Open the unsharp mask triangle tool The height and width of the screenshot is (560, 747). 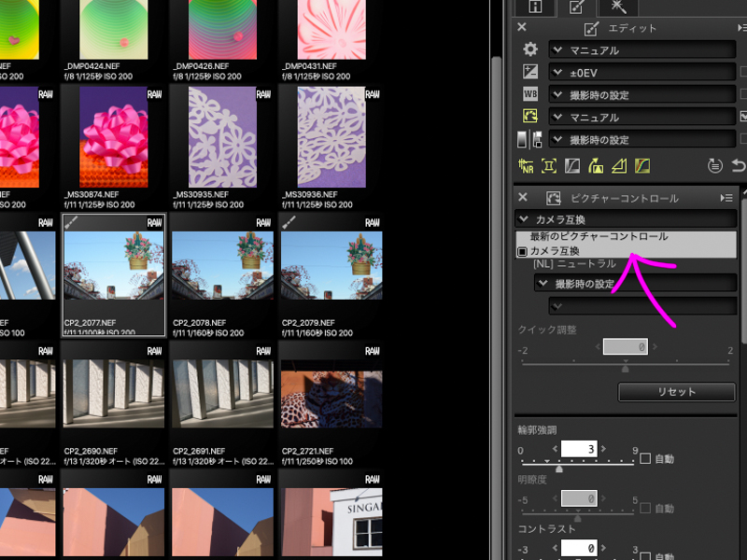pyautogui.click(x=619, y=166)
